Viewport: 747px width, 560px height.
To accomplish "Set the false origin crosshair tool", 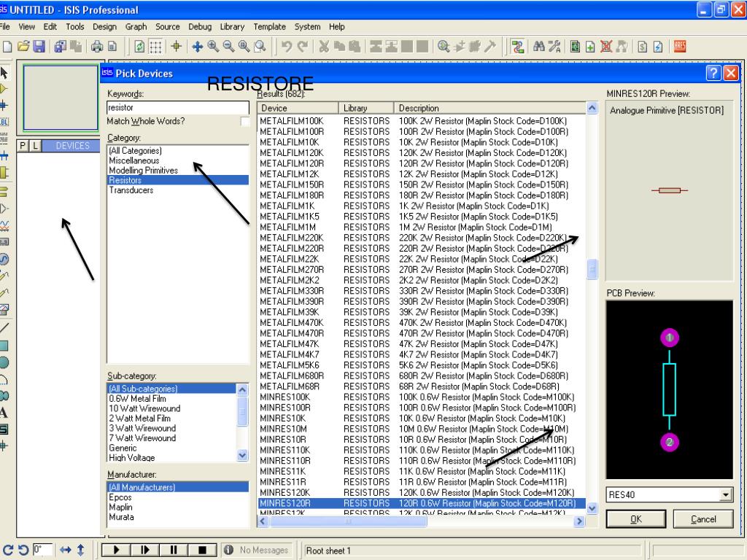I will pos(177,46).
